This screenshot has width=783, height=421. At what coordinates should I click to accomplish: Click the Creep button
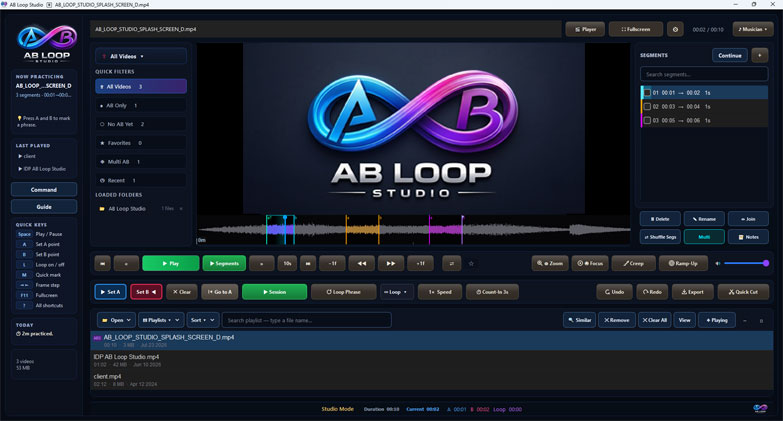(x=634, y=263)
